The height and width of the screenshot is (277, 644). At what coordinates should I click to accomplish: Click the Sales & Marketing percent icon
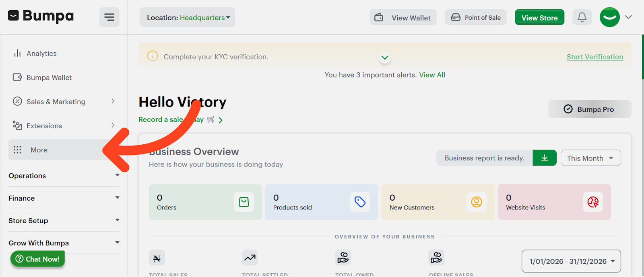point(17,101)
